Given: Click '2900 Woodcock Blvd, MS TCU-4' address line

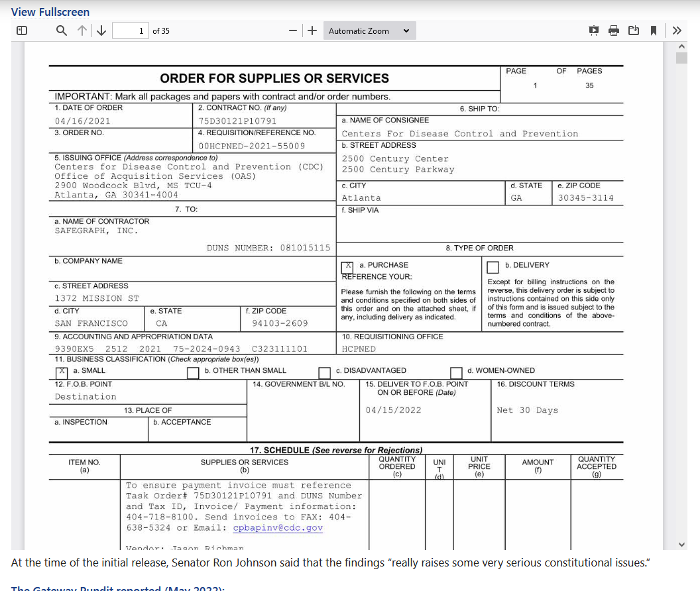Looking at the screenshot, I should (x=133, y=186).
